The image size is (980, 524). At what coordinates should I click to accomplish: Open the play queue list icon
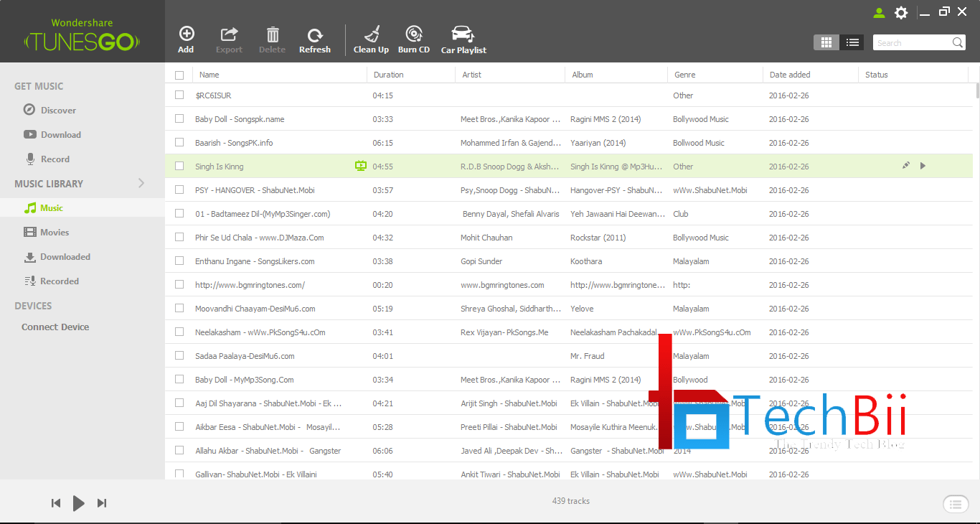[x=956, y=504]
